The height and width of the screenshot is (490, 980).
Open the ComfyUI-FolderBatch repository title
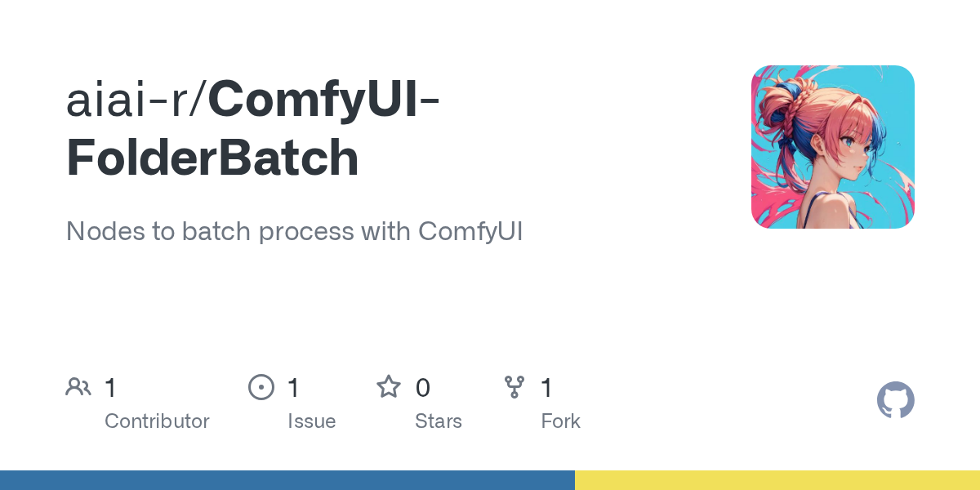click(x=253, y=129)
